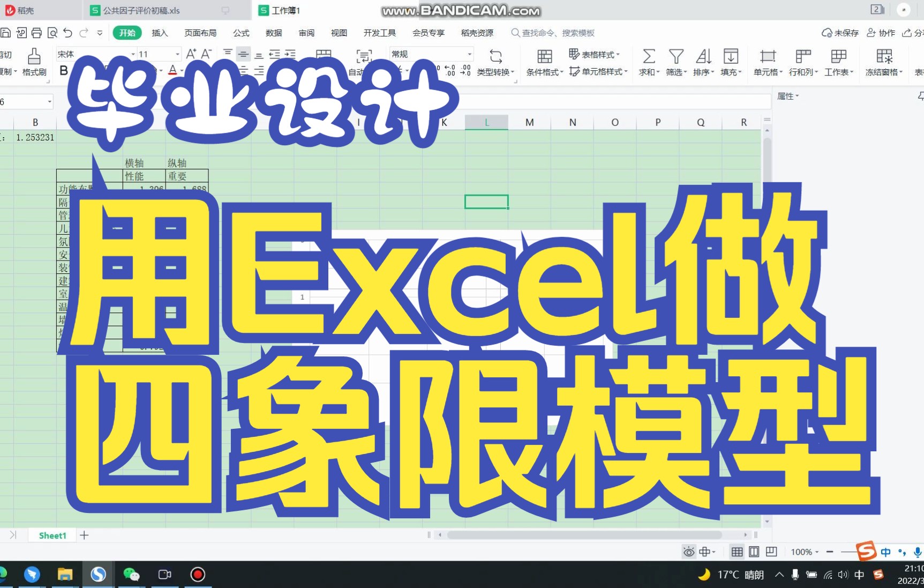Click the Filter (筛选) funnel icon
The image size is (924, 588).
(x=676, y=56)
